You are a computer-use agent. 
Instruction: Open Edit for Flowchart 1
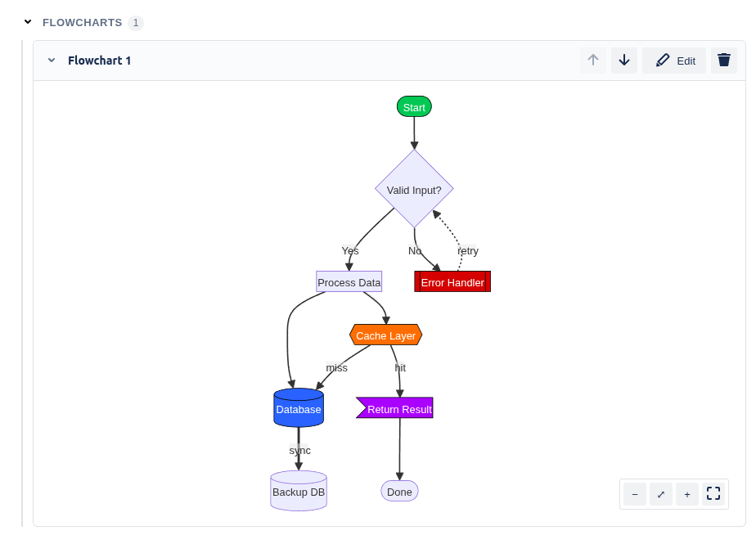[674, 61]
